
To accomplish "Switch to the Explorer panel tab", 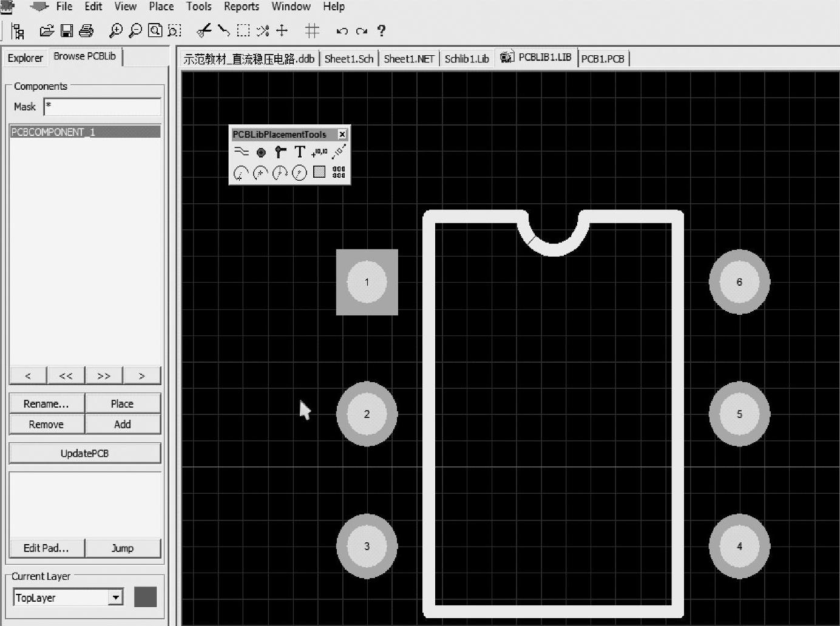I will coord(25,58).
